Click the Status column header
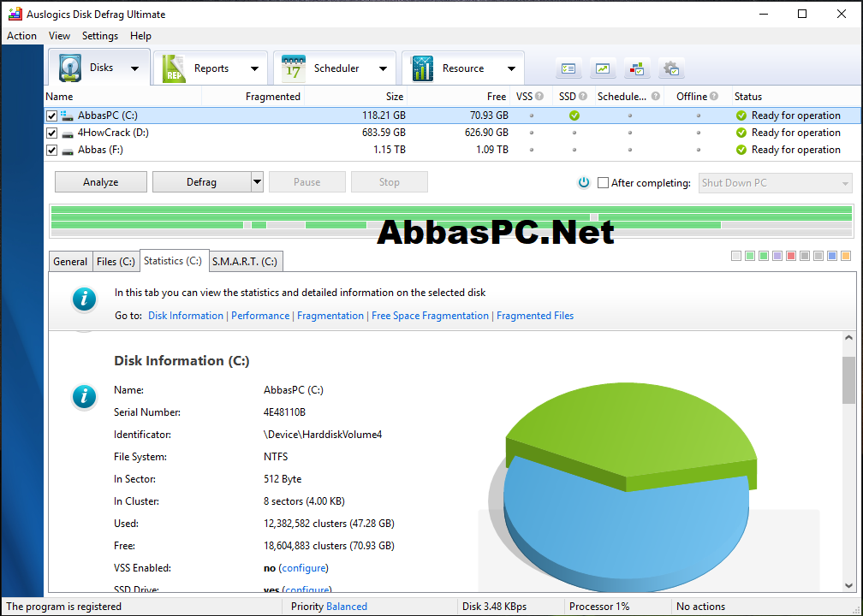This screenshot has height=616, width=863. click(x=796, y=97)
